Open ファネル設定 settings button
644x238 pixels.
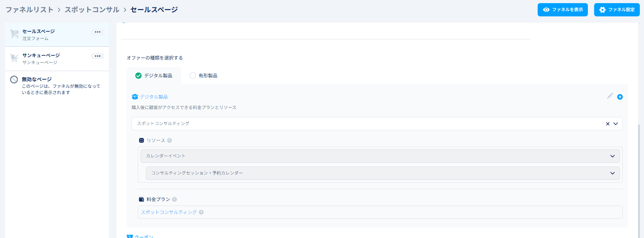[616, 10]
